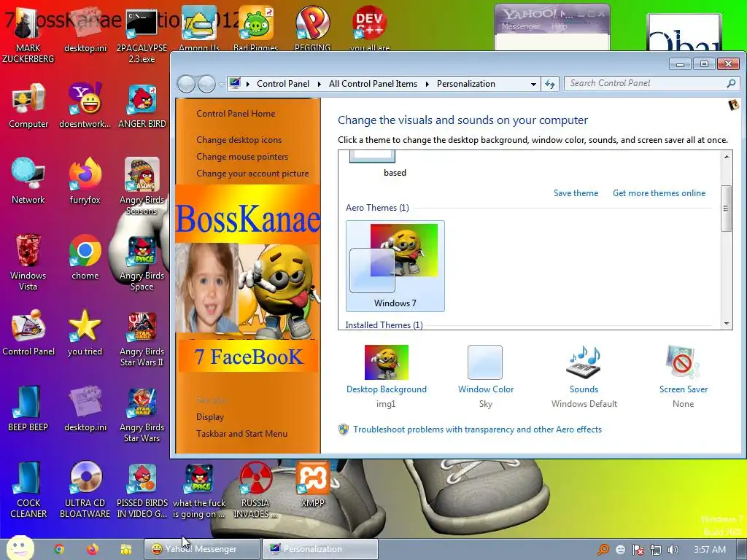747x560 pixels.
Task: Click theme list scrollbar up arrow
Action: point(727,157)
